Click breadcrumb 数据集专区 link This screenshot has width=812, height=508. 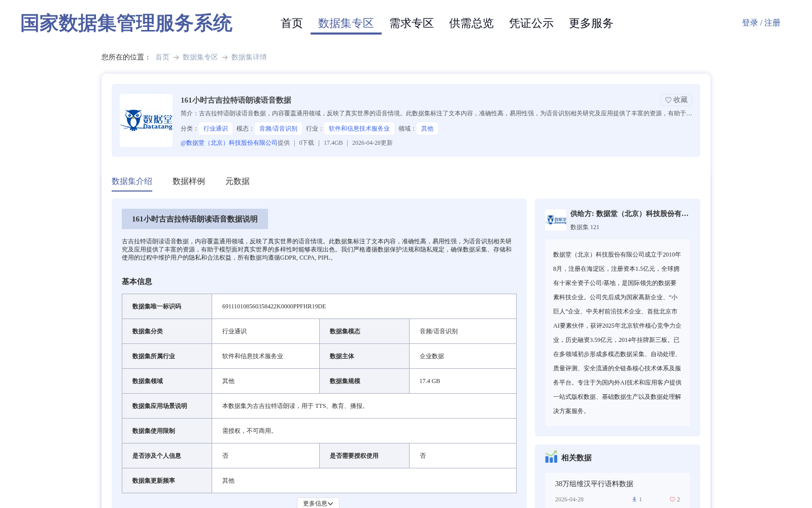200,57
